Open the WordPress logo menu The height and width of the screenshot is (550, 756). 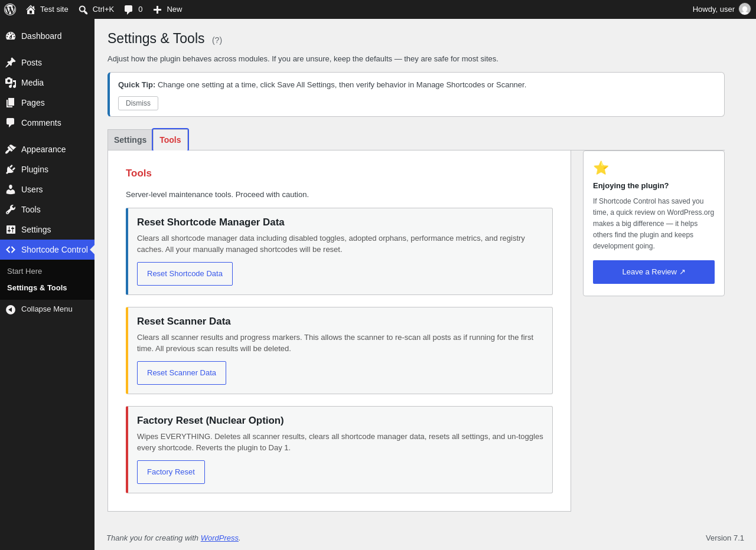coord(10,9)
